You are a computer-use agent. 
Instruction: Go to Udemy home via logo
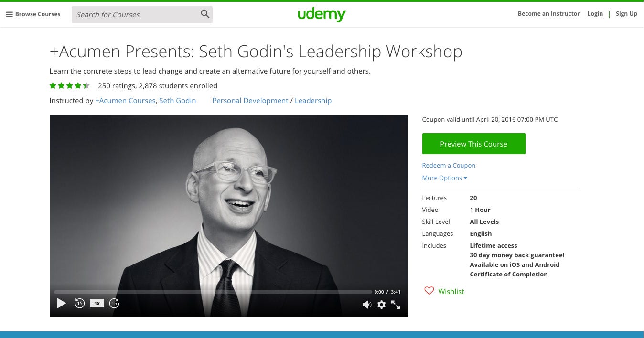[x=322, y=14]
